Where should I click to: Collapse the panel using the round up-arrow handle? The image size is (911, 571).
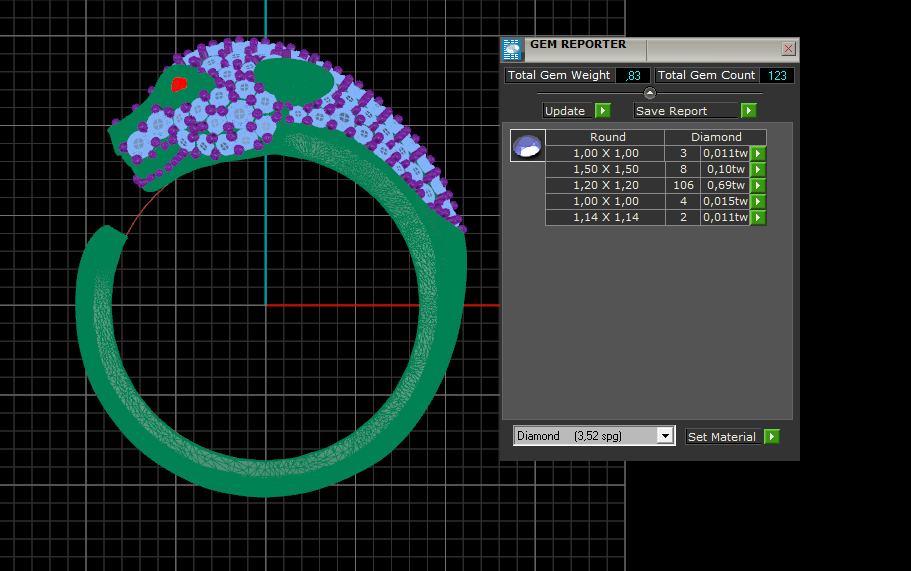click(649, 93)
